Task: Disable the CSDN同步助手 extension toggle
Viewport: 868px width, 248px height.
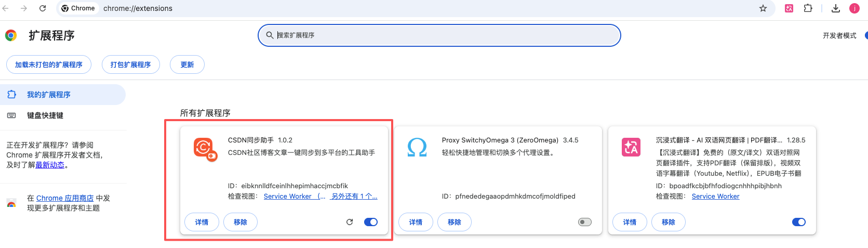Action: tap(371, 222)
